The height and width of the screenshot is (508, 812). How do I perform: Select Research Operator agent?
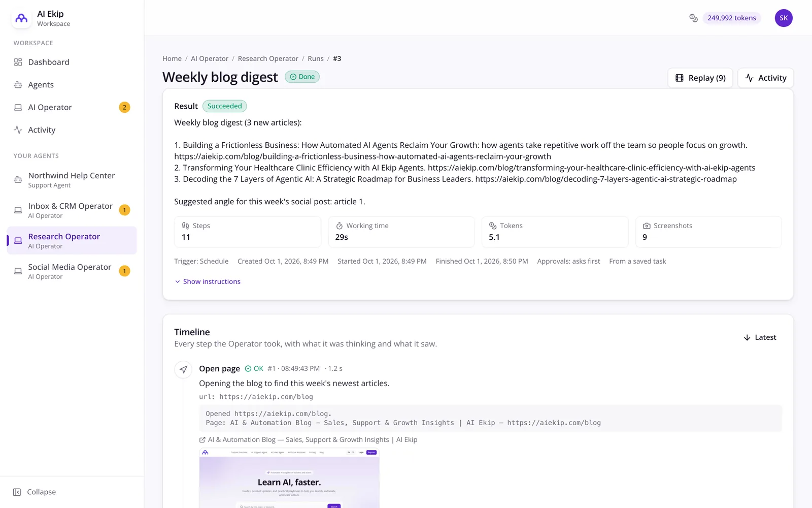[x=72, y=241]
